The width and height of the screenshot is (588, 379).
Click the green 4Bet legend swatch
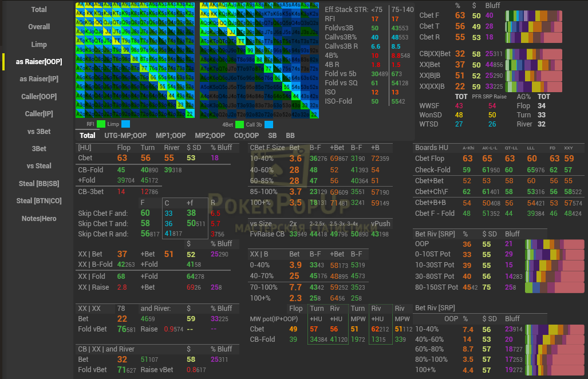[x=240, y=124]
